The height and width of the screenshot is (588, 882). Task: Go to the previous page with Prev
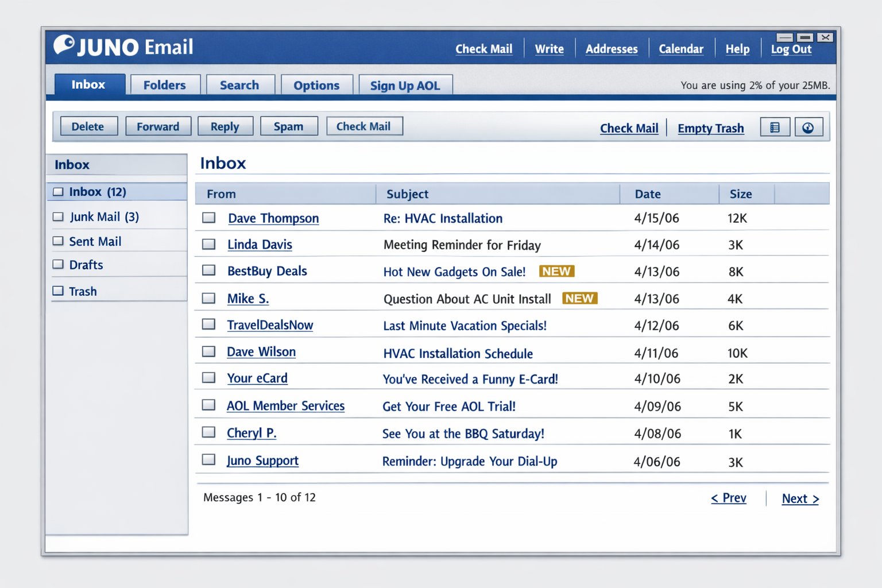point(729,498)
